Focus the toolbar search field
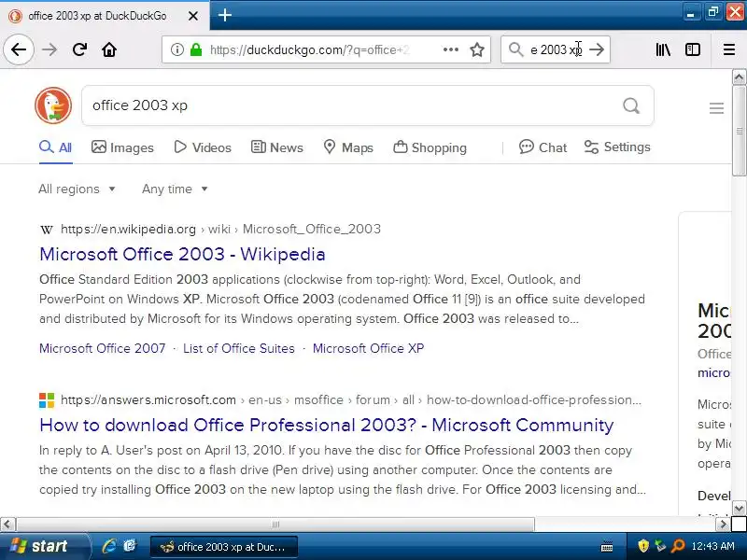 coord(556,49)
